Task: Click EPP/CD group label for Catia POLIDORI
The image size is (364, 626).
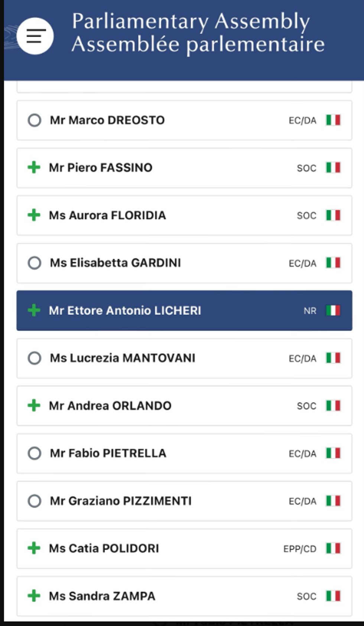Action: tap(300, 549)
